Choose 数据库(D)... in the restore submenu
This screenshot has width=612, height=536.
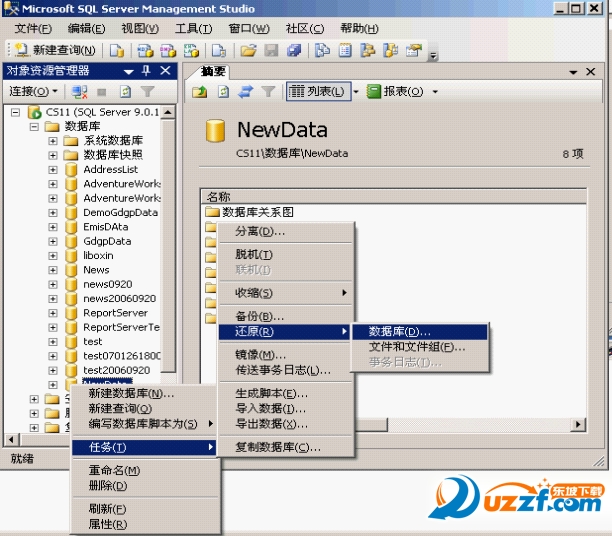click(420, 332)
